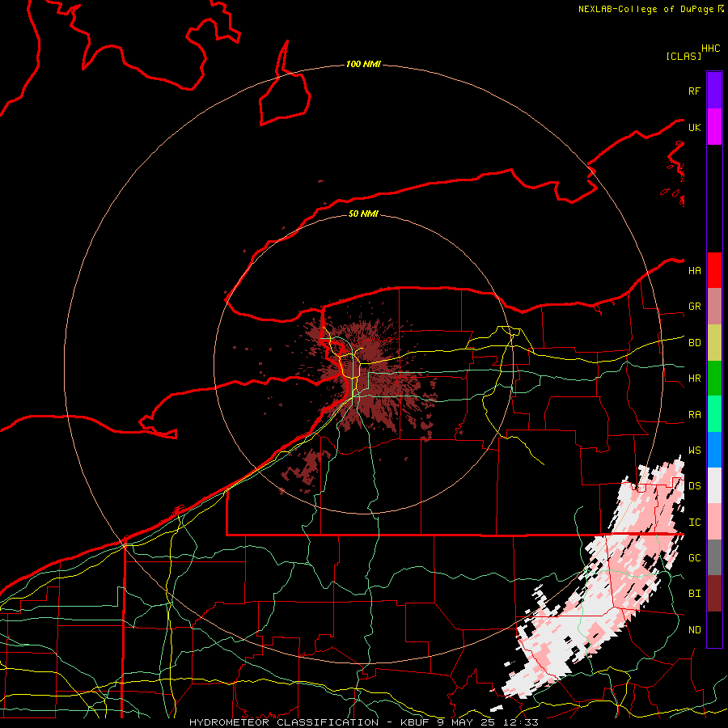Click the 'IC' legend label
This screenshot has width=728, height=728.
[695, 523]
